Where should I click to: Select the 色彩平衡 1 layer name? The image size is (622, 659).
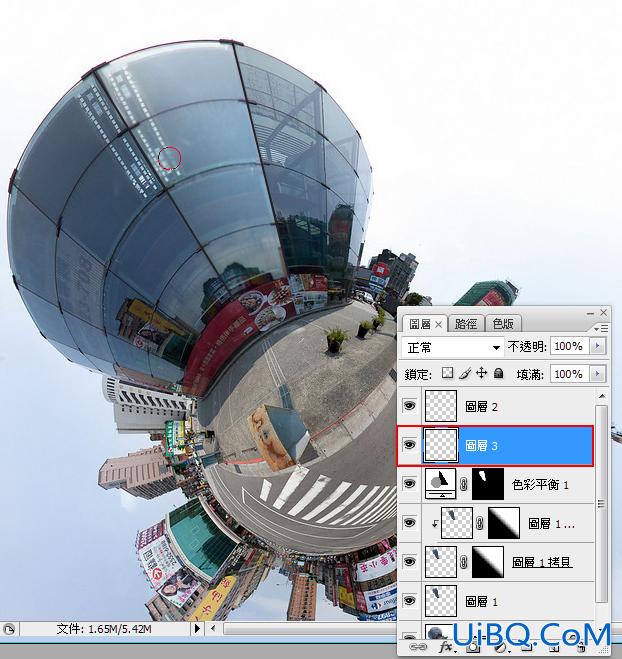pos(540,485)
